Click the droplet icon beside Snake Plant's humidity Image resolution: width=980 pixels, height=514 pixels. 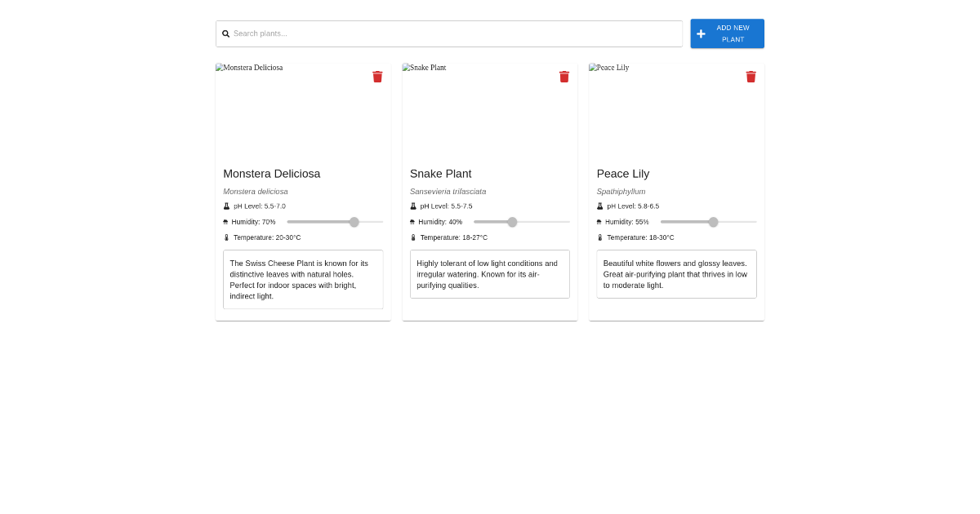point(412,221)
